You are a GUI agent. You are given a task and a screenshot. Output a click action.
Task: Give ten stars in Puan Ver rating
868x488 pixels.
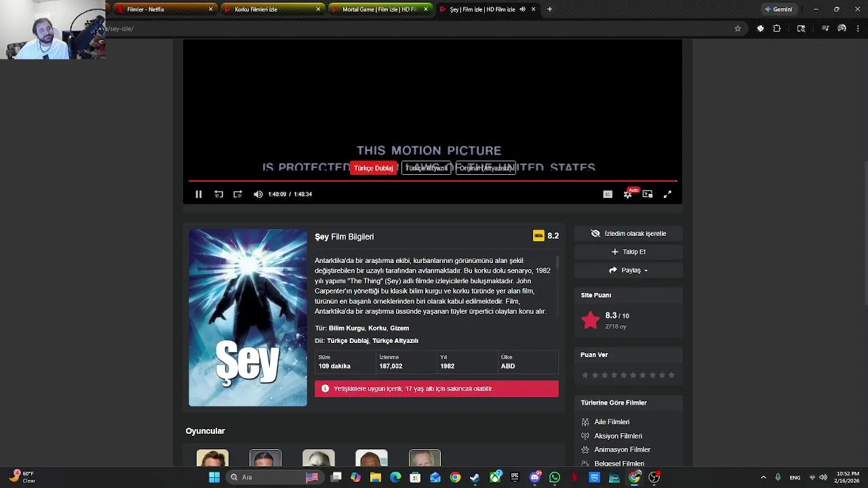671,375
